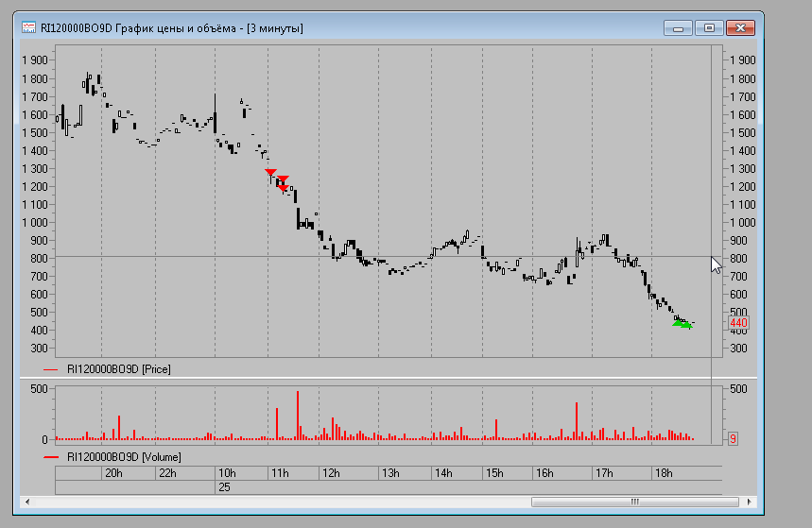
Task: Click the scroll left arrow of horizontal scrollbar
Action: click(x=26, y=502)
